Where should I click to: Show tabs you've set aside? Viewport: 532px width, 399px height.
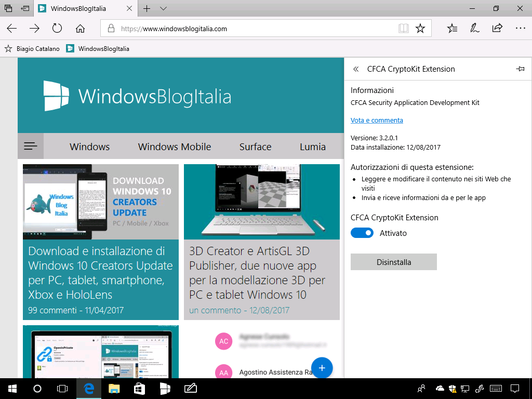coord(8,8)
